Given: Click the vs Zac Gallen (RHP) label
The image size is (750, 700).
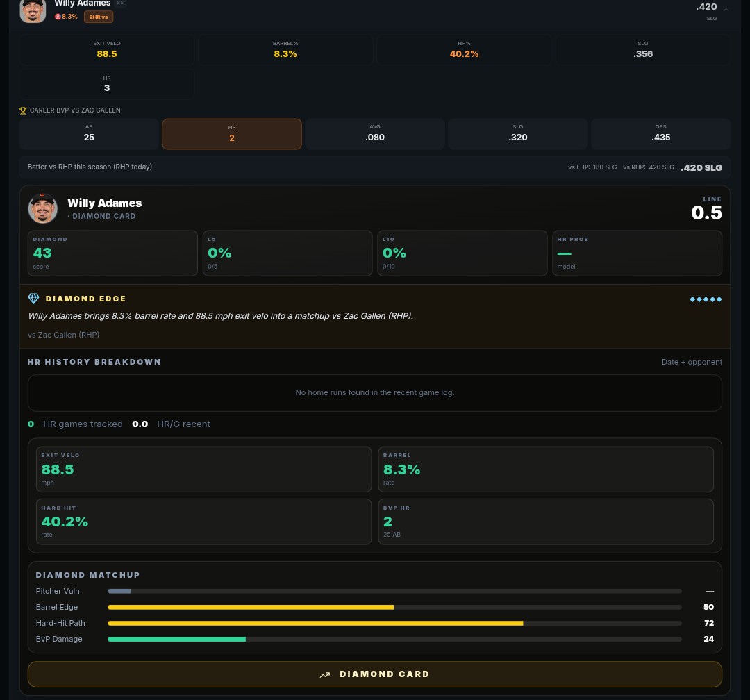Looking at the screenshot, I should tap(64, 335).
